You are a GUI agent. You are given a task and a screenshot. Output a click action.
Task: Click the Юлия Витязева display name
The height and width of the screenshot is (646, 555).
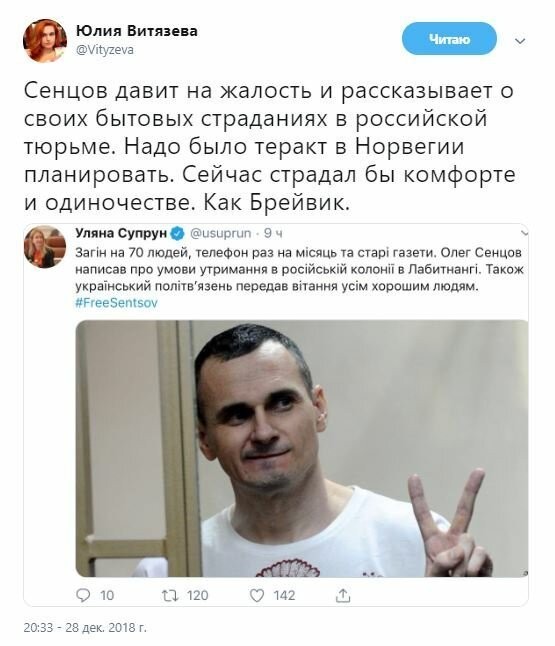(137, 30)
